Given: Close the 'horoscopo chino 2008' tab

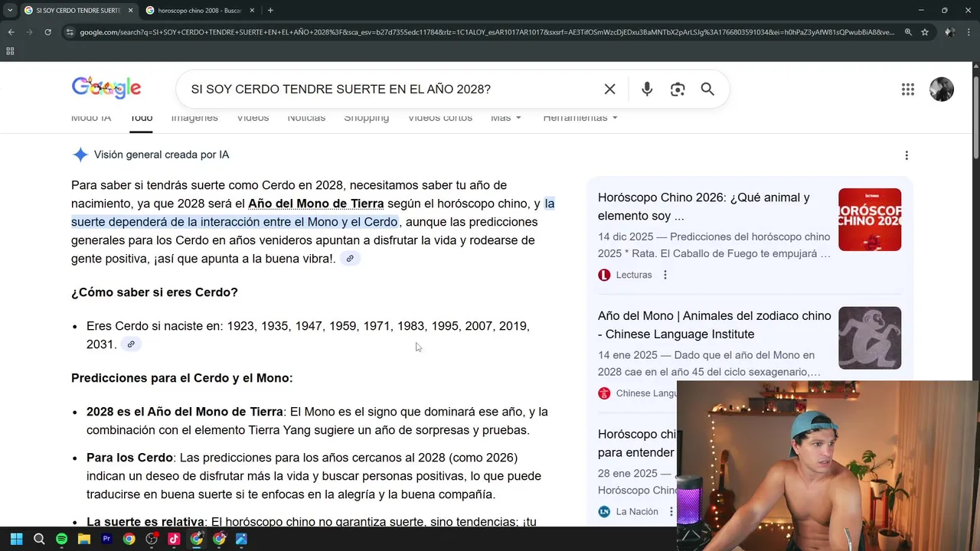Looking at the screenshot, I should pyautogui.click(x=251, y=10).
